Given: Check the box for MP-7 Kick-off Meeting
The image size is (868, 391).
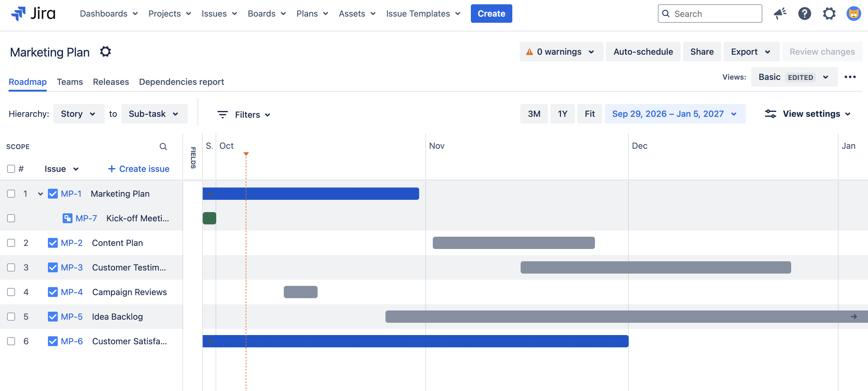Looking at the screenshot, I should (x=11, y=218).
